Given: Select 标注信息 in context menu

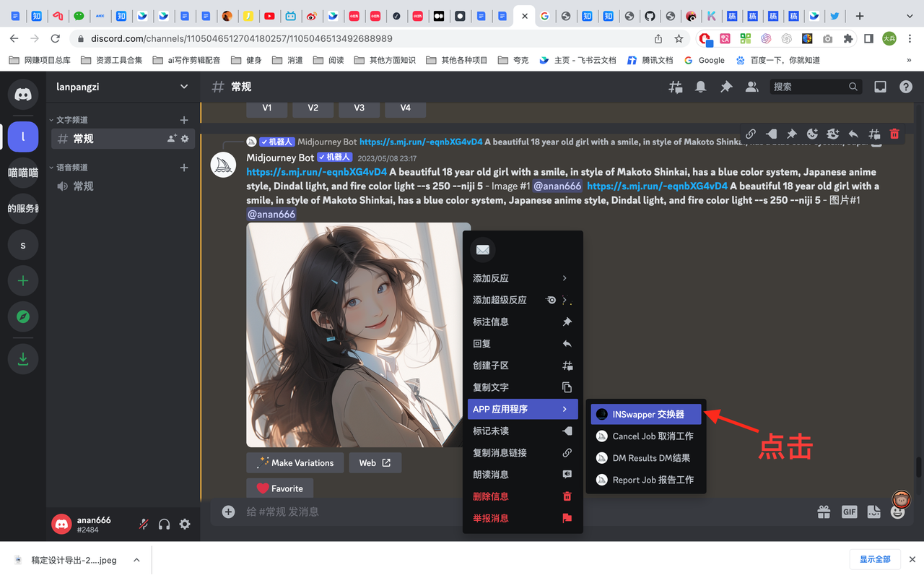Looking at the screenshot, I should tap(523, 322).
